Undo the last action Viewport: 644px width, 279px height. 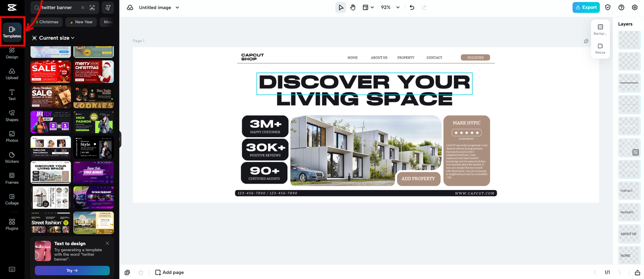[412, 8]
